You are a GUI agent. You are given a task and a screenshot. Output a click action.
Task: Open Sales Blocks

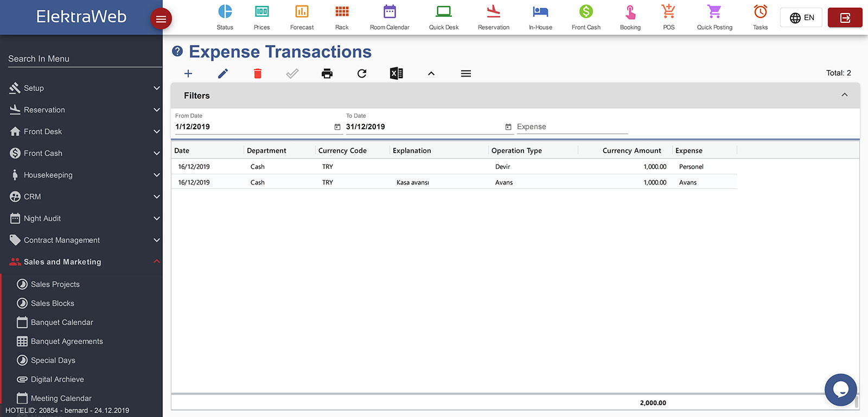pos(52,303)
